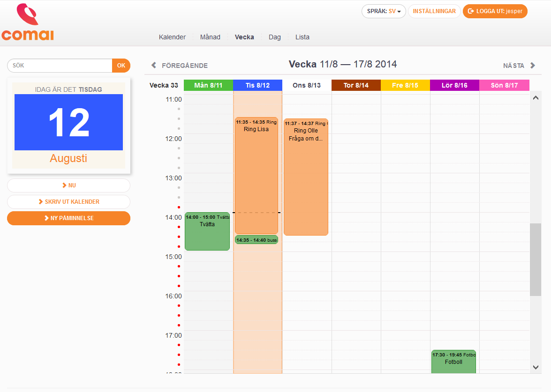Open the Ring Olle event
Viewport: 551px width, 392px height.
click(x=306, y=177)
